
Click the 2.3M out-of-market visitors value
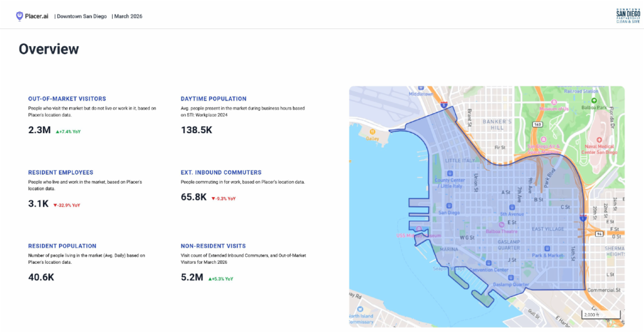click(x=39, y=130)
